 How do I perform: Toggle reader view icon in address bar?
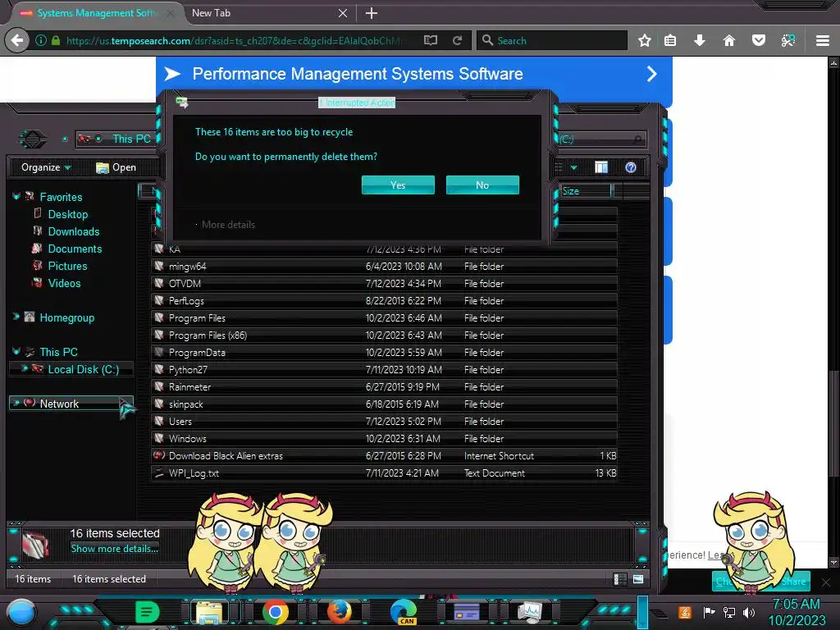[x=430, y=40]
